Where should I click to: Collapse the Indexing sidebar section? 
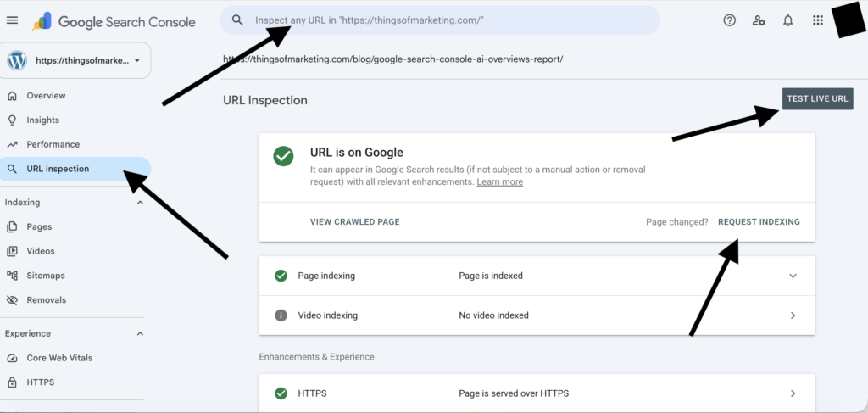(140, 203)
